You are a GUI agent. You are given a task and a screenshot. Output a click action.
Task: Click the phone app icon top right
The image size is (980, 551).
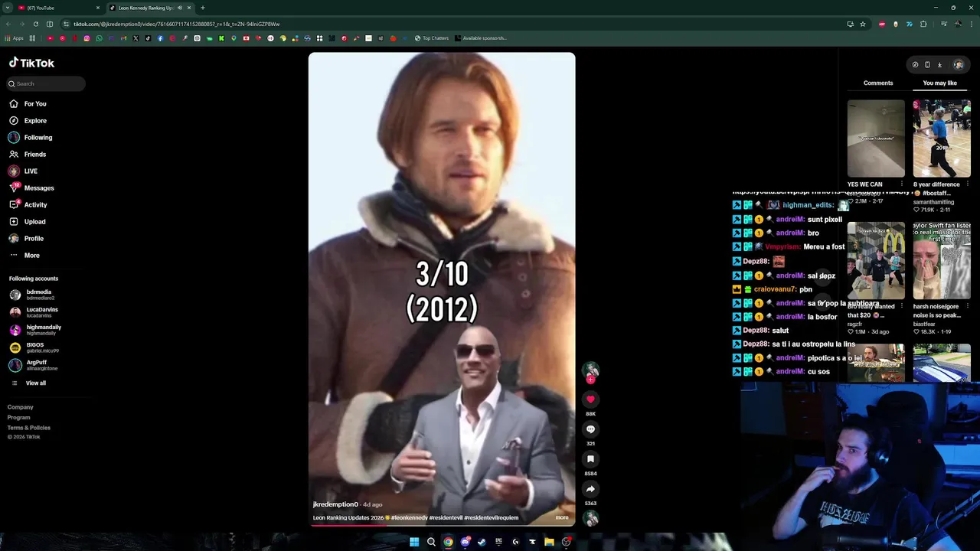[927, 65]
